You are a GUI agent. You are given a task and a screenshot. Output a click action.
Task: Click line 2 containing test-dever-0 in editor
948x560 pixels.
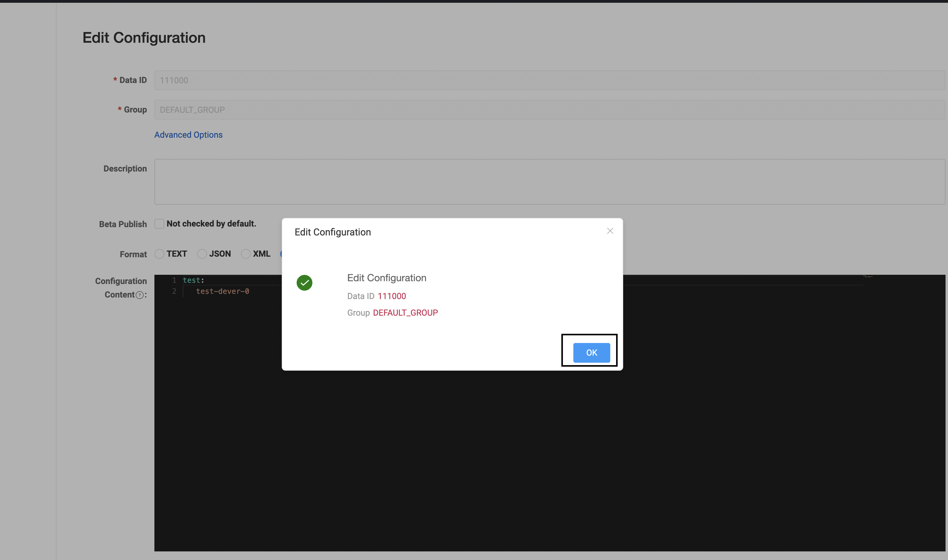point(222,291)
